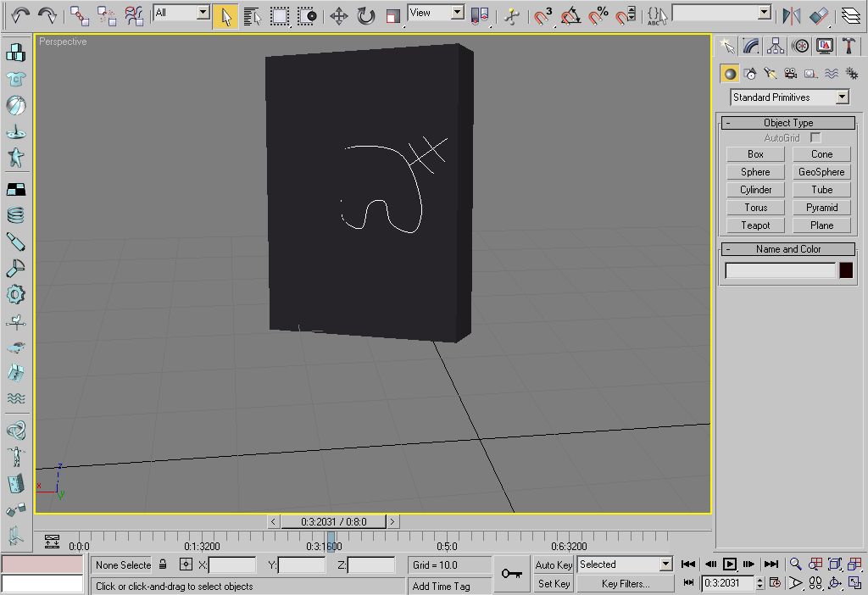The width and height of the screenshot is (868, 595).
Task: Toggle the AutoGrid checkbox
Action: point(815,137)
